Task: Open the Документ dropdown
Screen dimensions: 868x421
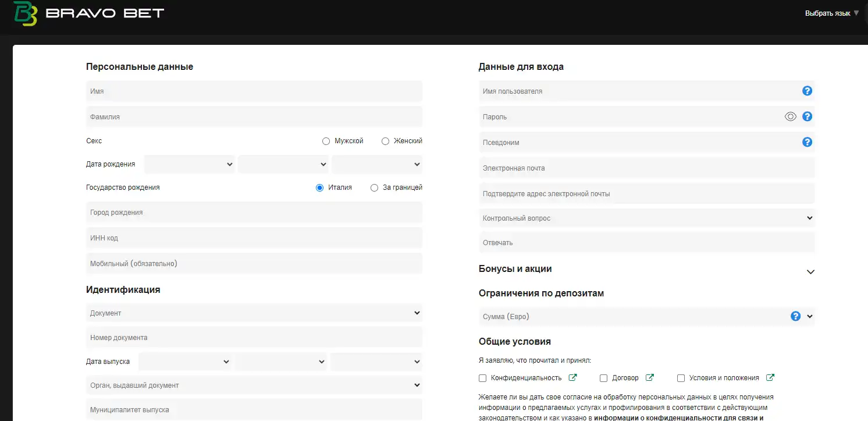Action: pyautogui.click(x=254, y=313)
